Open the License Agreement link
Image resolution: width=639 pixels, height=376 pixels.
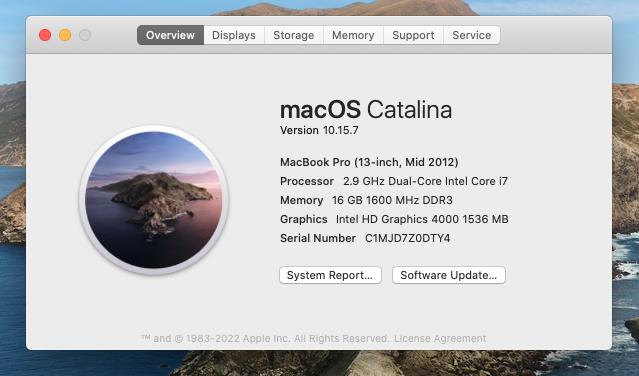tap(440, 339)
